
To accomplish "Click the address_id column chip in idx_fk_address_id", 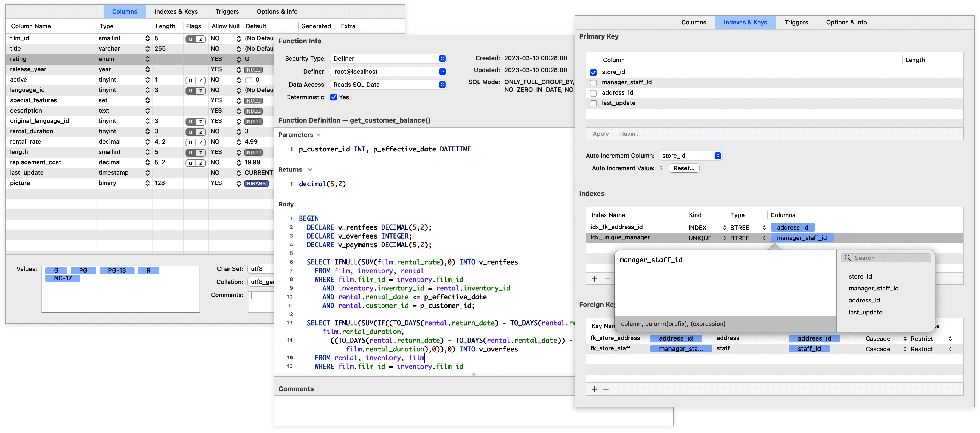I will (793, 227).
